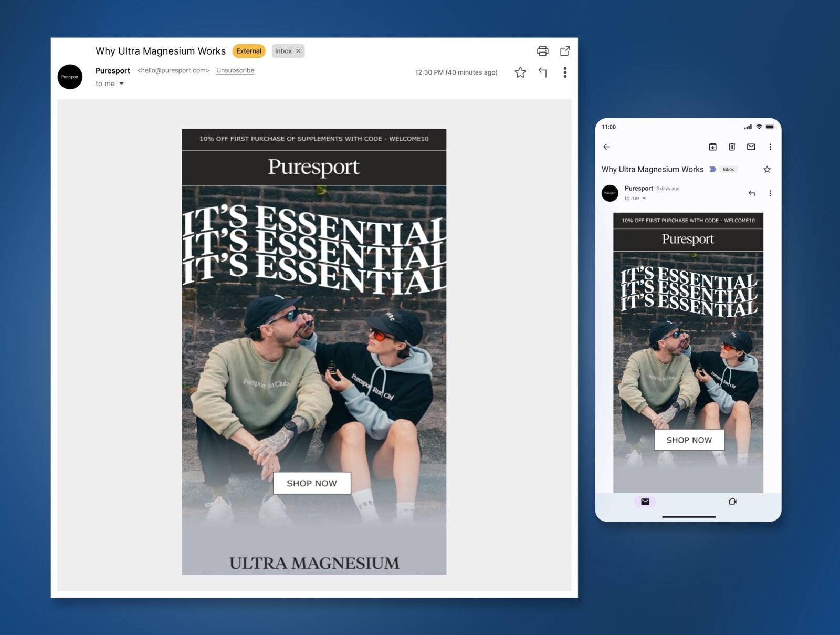Select the Mail tab in the mobile bottom bar
840x635 pixels.
click(645, 502)
